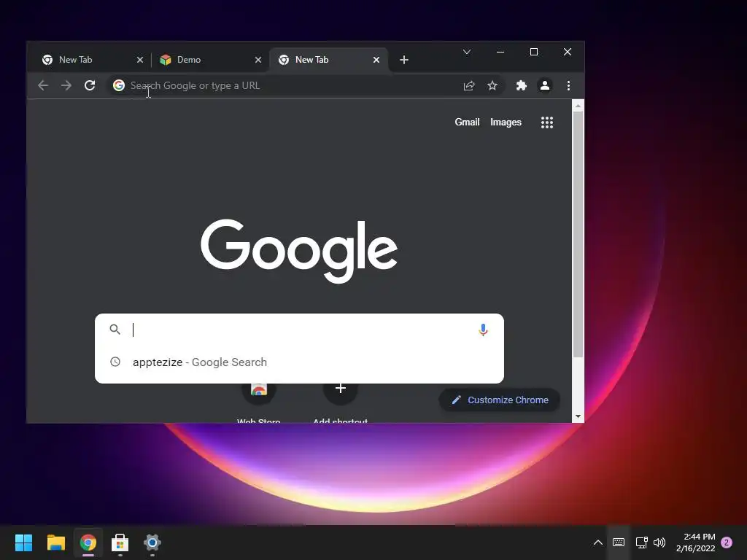This screenshot has width=747, height=560.
Task: Close the active New Tab tab
Action: pyautogui.click(x=376, y=60)
